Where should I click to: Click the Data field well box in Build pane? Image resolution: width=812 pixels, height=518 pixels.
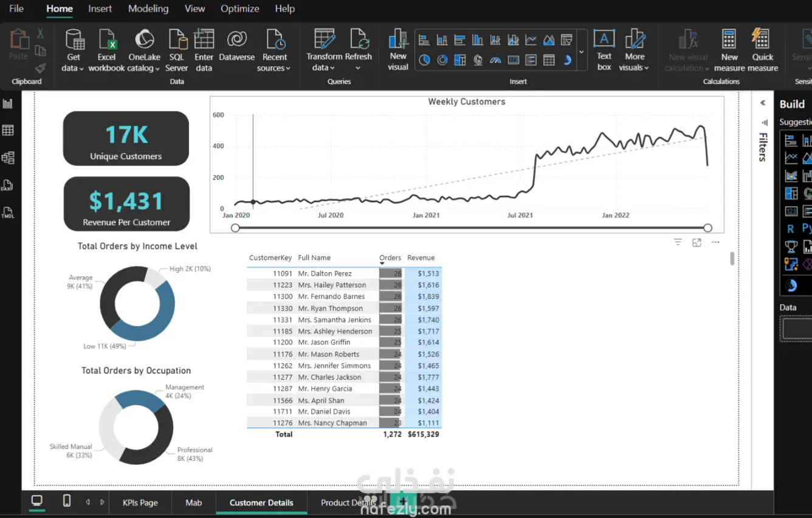(x=797, y=329)
